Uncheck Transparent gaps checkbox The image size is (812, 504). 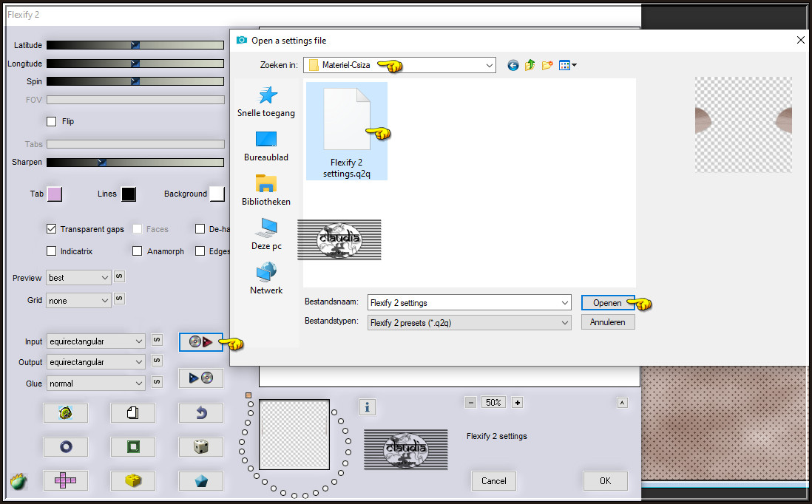coord(51,228)
